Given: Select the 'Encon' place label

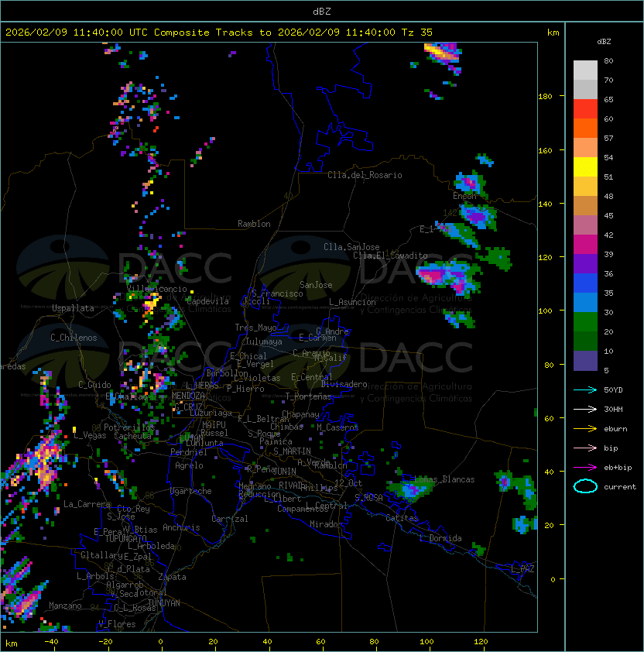Looking at the screenshot, I should click(464, 196).
